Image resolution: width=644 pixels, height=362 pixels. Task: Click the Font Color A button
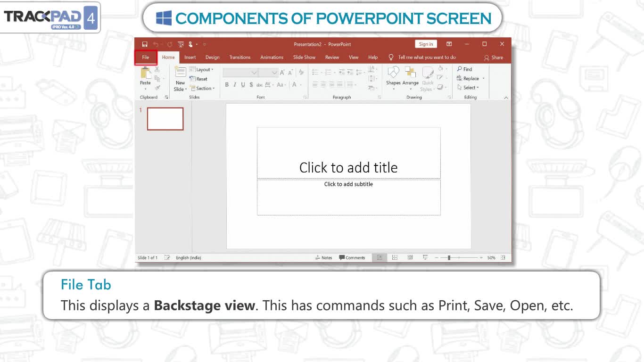coord(295,85)
